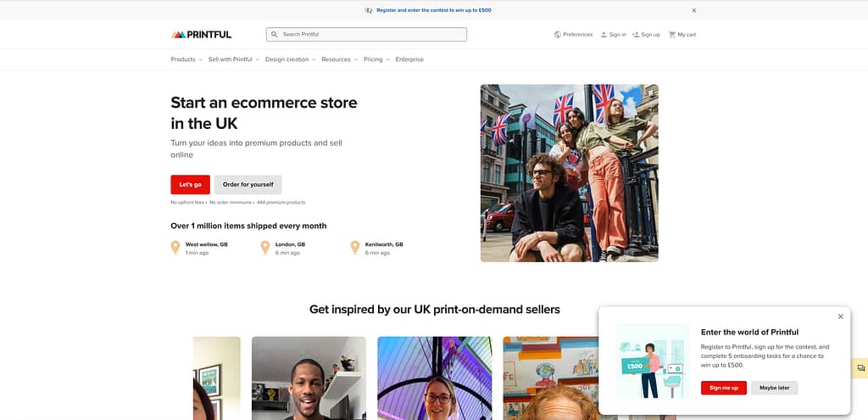Image resolution: width=868 pixels, height=420 pixels.
Task: Click the UK flags hero photo
Action: (x=570, y=173)
